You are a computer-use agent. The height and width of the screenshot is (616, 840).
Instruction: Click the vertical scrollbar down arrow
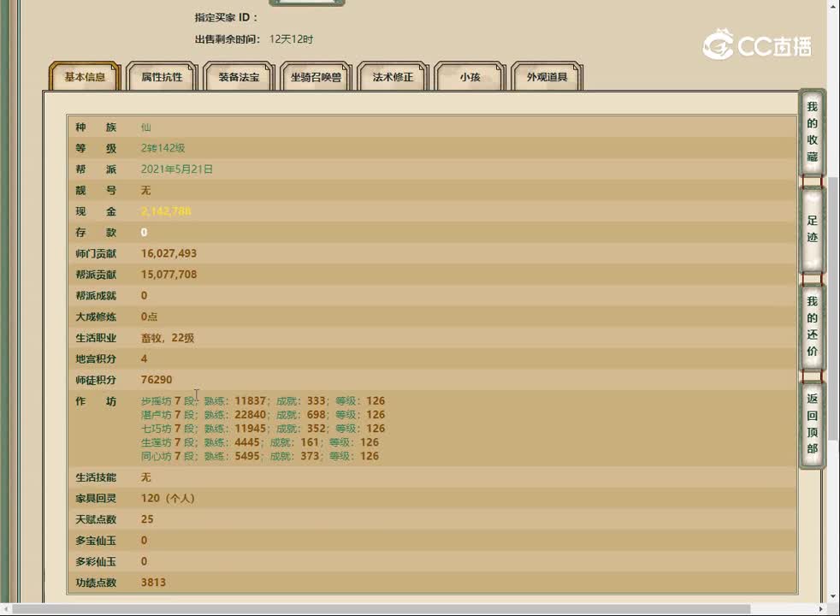coord(833,596)
